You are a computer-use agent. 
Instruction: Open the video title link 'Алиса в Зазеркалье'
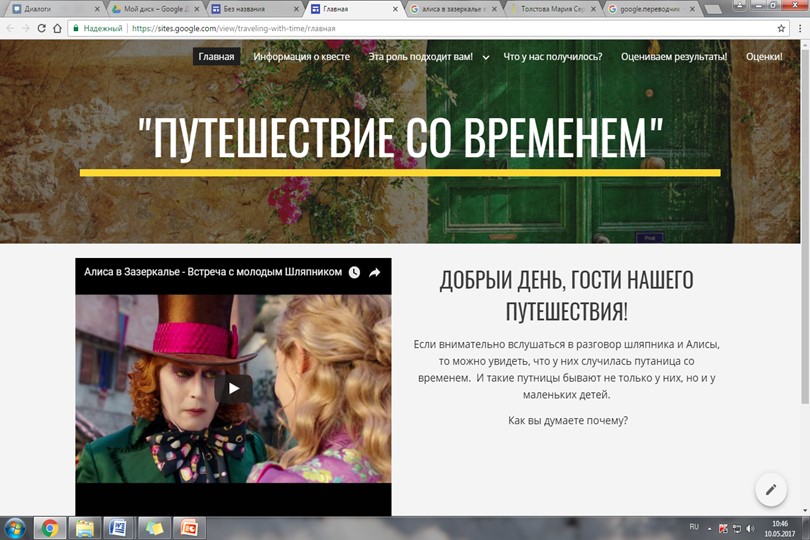pos(213,272)
